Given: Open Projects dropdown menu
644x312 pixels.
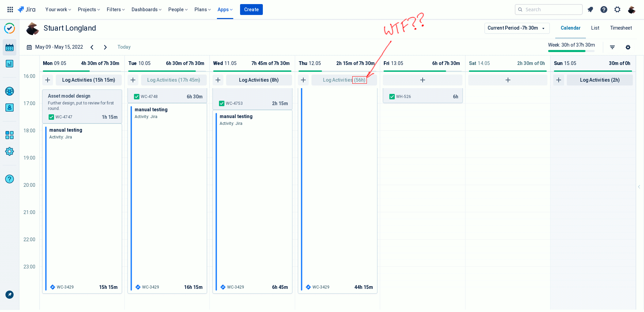Looking at the screenshot, I should [x=89, y=10].
